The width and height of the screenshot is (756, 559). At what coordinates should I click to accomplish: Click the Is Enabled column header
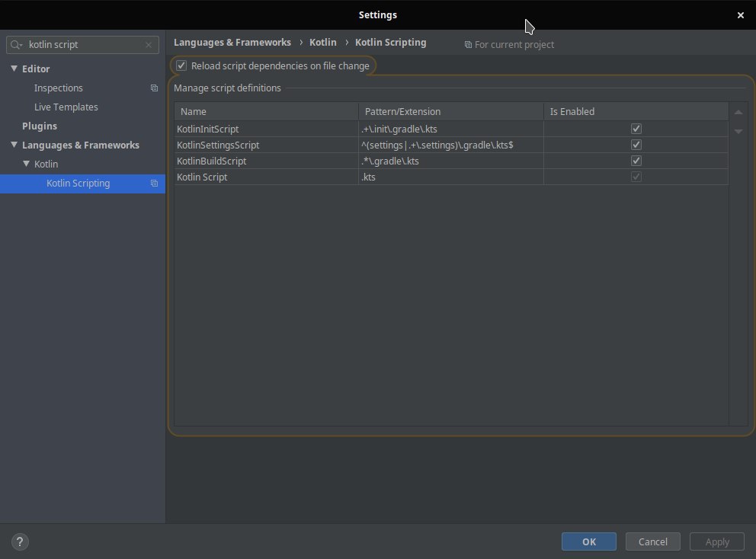636,112
